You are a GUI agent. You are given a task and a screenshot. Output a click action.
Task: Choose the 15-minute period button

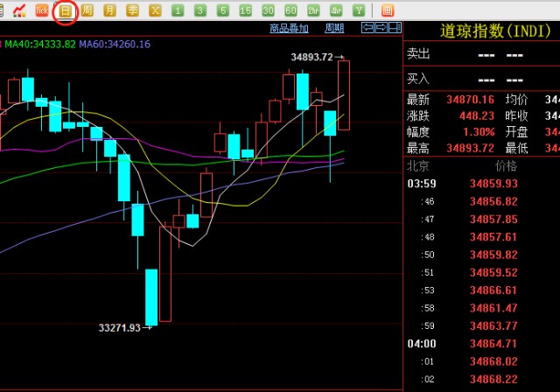pyautogui.click(x=245, y=10)
